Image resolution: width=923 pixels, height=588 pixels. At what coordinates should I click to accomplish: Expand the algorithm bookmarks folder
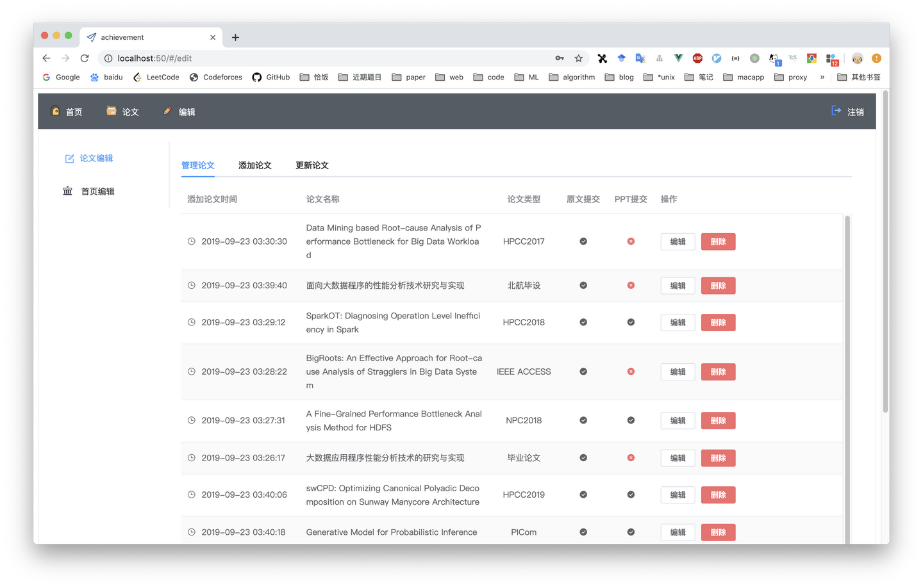(x=572, y=78)
